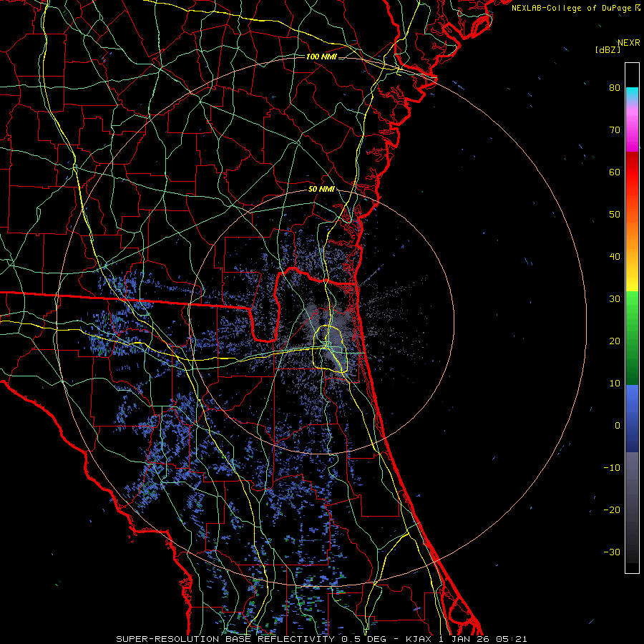Click the 30 value on the dBZ scale
The height and width of the screenshot is (644, 644).
pyautogui.click(x=615, y=299)
